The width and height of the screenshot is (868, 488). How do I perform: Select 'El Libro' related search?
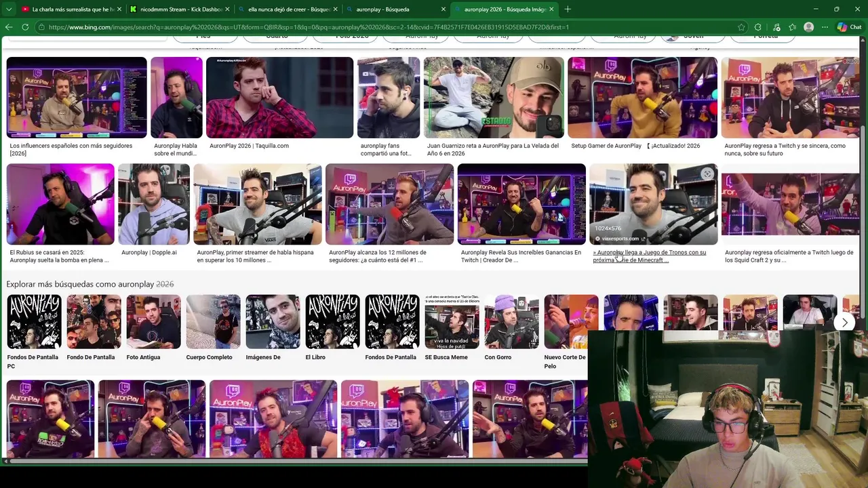click(332, 328)
